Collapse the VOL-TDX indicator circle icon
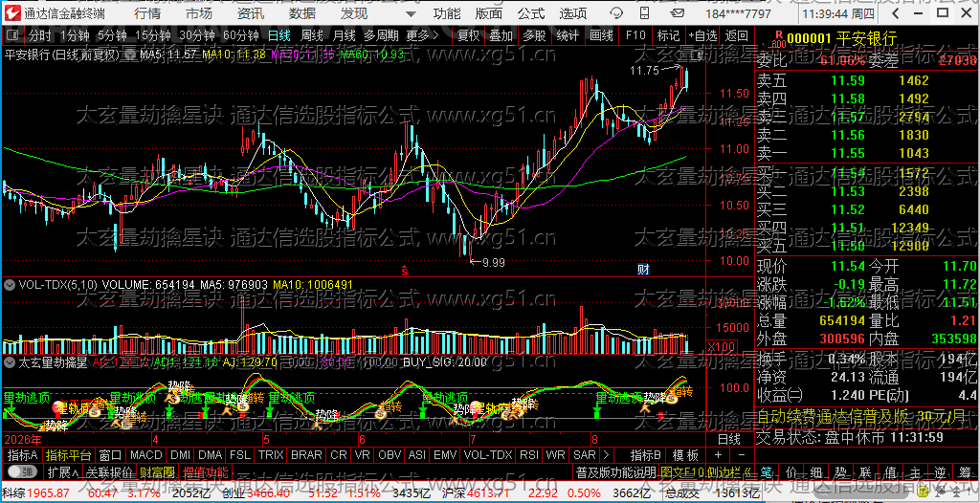980x503 pixels. point(10,285)
